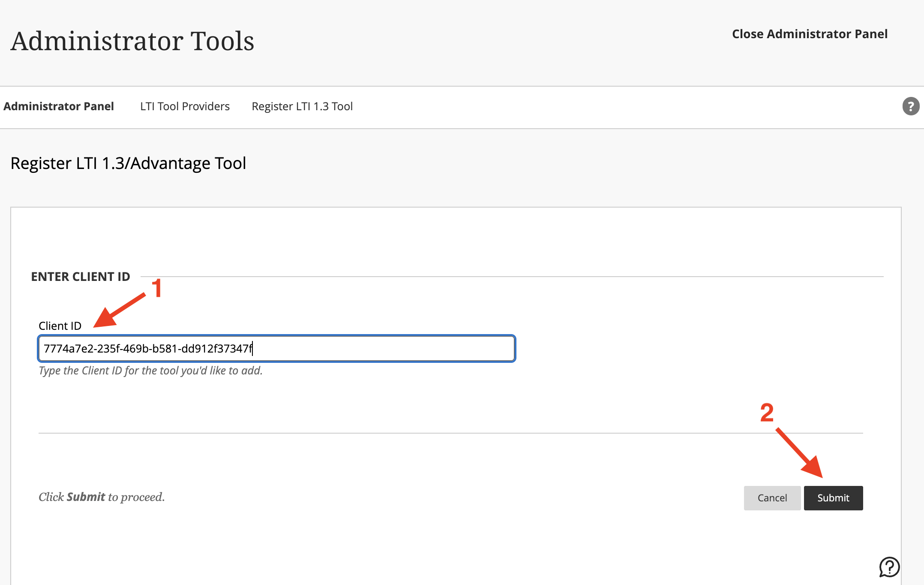Click the ENTER CLIENT ID section header
The width and height of the screenshot is (924, 585).
click(81, 277)
